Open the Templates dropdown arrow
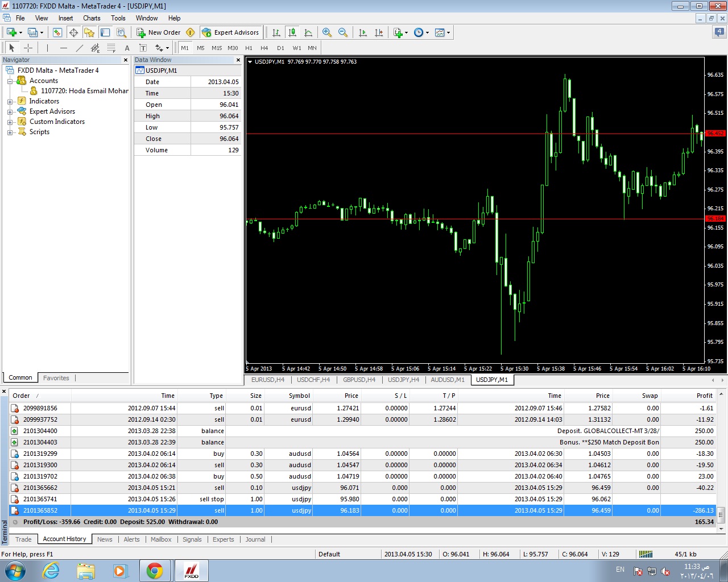Viewport: 728px width, 582px height. point(449,32)
